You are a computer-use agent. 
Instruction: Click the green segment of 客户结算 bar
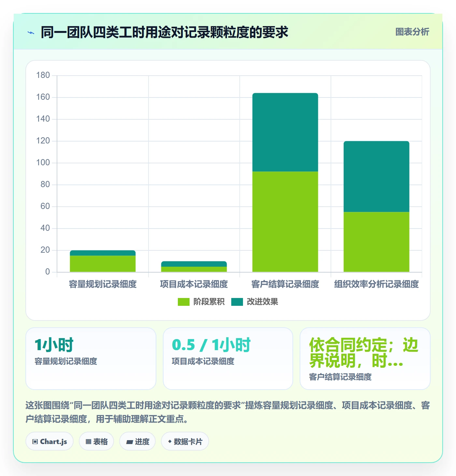tap(285, 222)
